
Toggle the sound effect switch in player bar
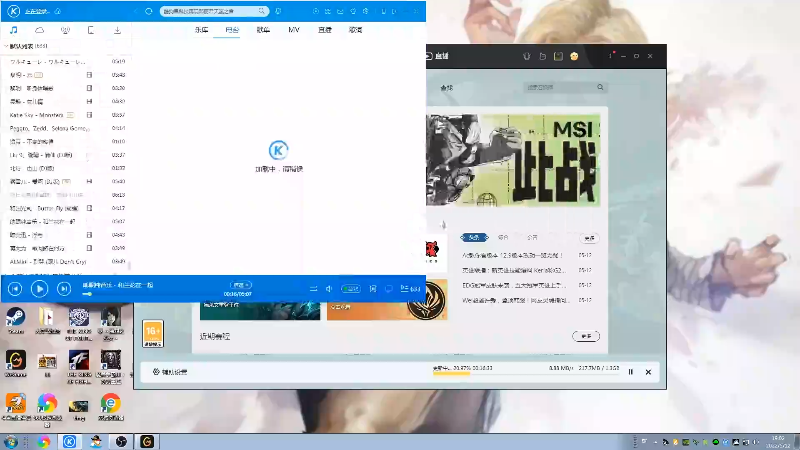(351, 289)
